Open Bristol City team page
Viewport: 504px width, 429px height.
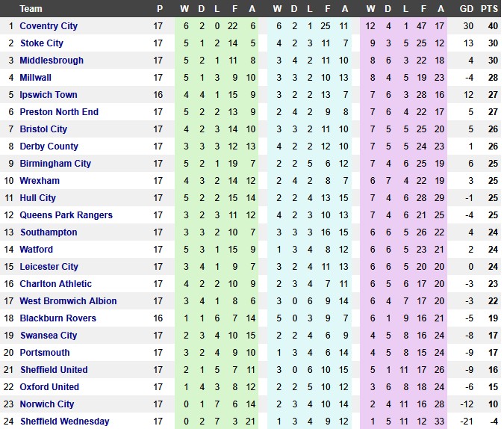pyautogui.click(x=43, y=129)
